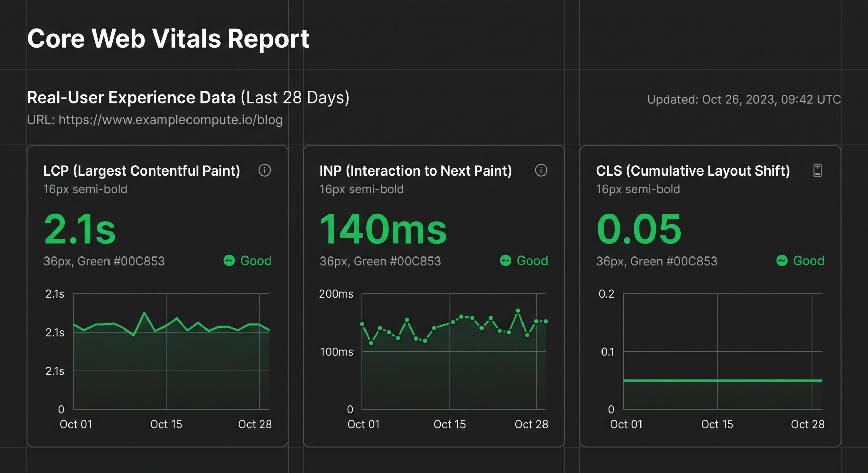Click the Good status label in CLS card
Image resolution: width=868 pixels, height=473 pixels.
[809, 261]
